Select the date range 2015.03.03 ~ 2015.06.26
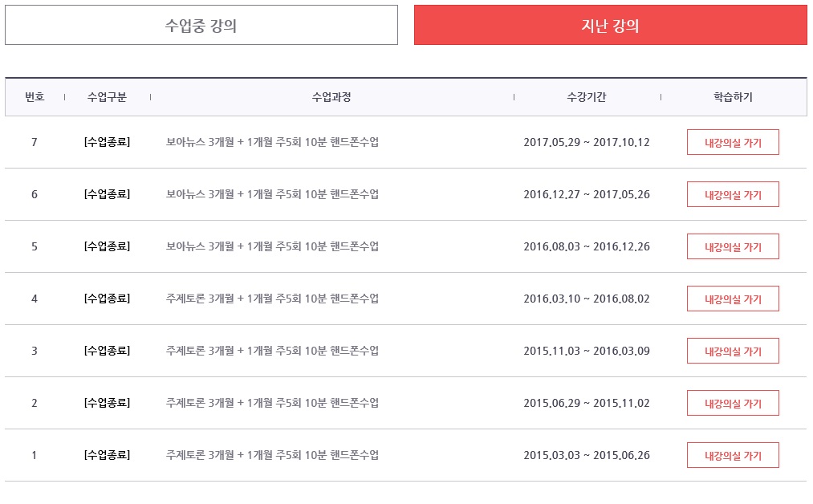 587,455
